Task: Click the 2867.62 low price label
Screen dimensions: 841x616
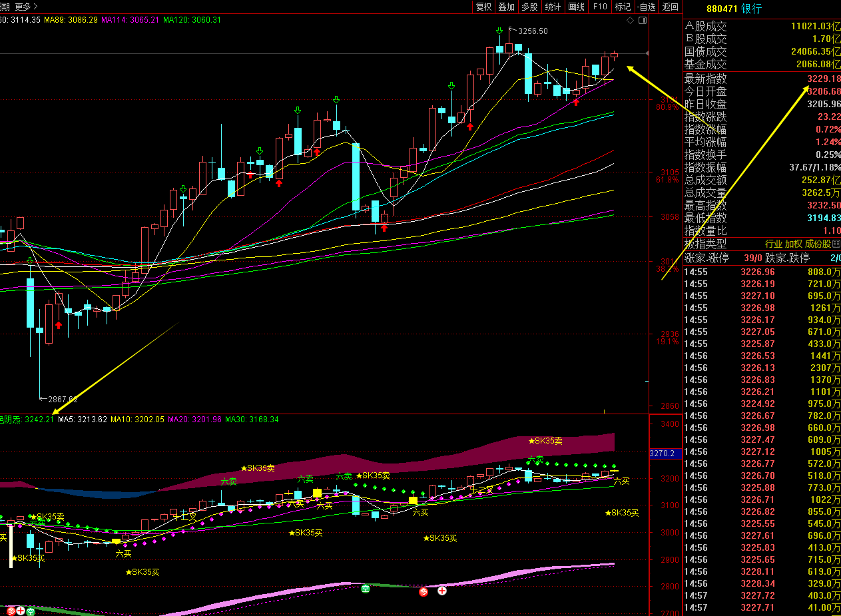Action: click(x=63, y=400)
